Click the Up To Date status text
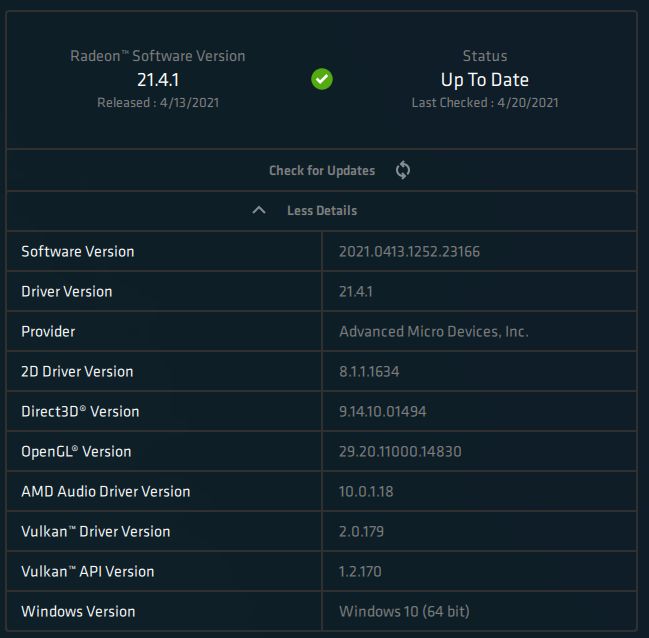This screenshot has height=638, width=649. (x=485, y=79)
